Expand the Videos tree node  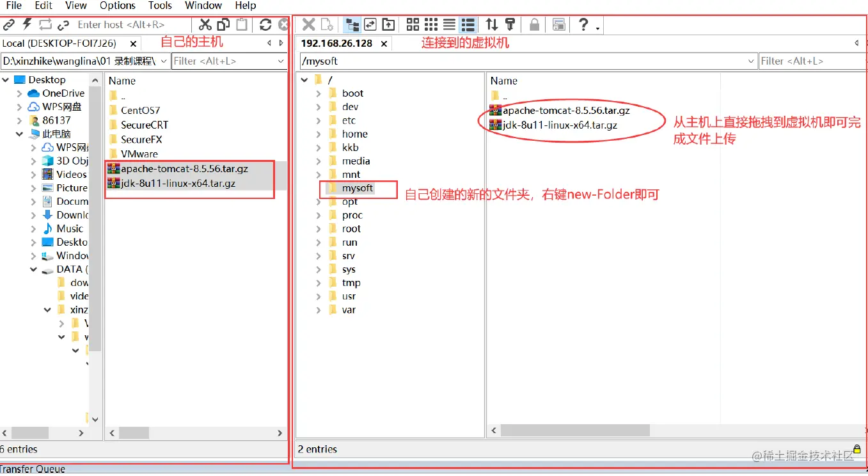coord(33,175)
